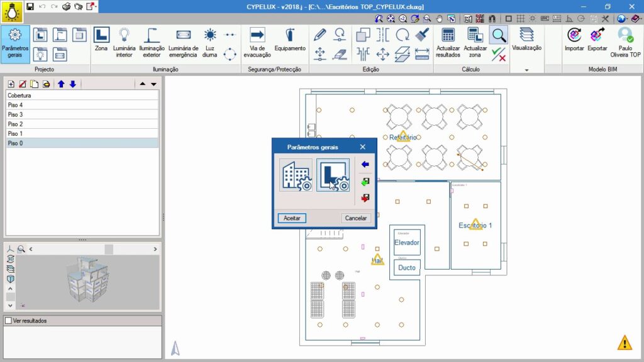The height and width of the screenshot is (362, 644).
Task: Click the 3D preview horizontal scrollbar
Action: (x=92, y=250)
